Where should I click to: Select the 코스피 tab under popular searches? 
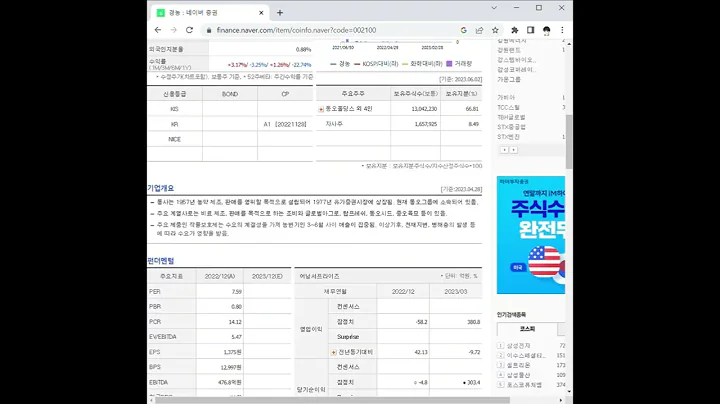click(527, 329)
